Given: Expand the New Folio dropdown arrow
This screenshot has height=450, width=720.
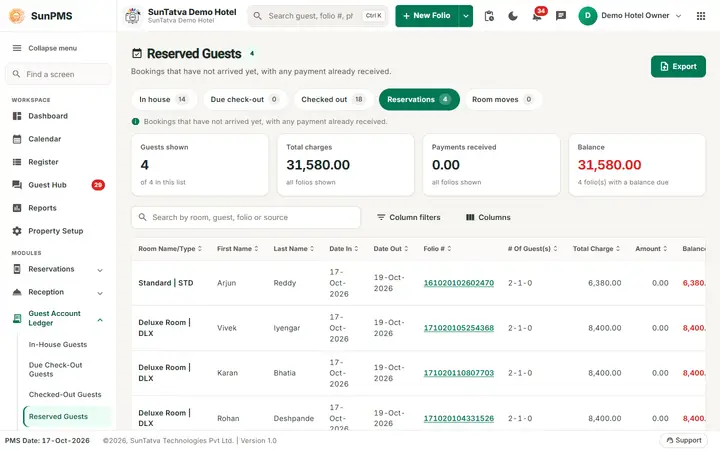Looking at the screenshot, I should 466,16.
